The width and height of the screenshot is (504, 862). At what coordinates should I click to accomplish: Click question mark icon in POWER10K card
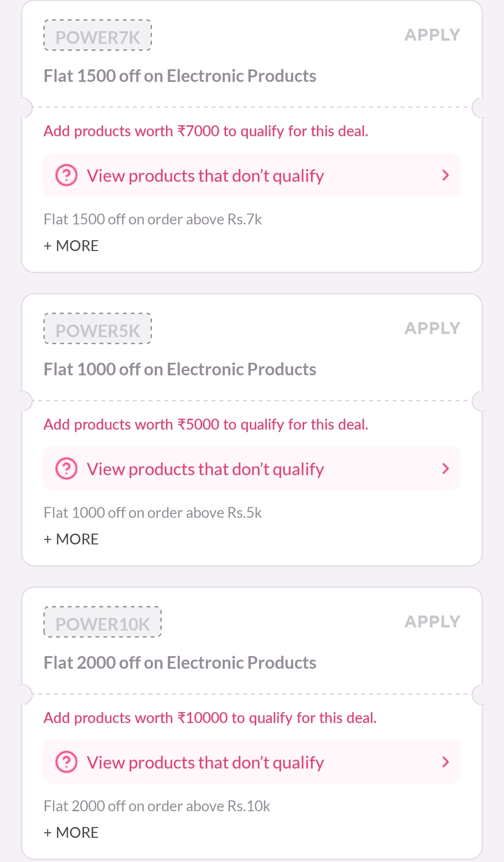66,762
